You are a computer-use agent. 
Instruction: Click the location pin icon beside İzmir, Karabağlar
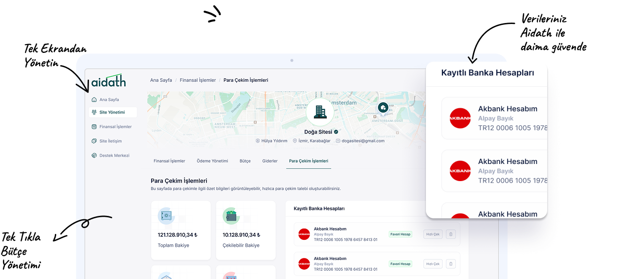click(x=295, y=141)
